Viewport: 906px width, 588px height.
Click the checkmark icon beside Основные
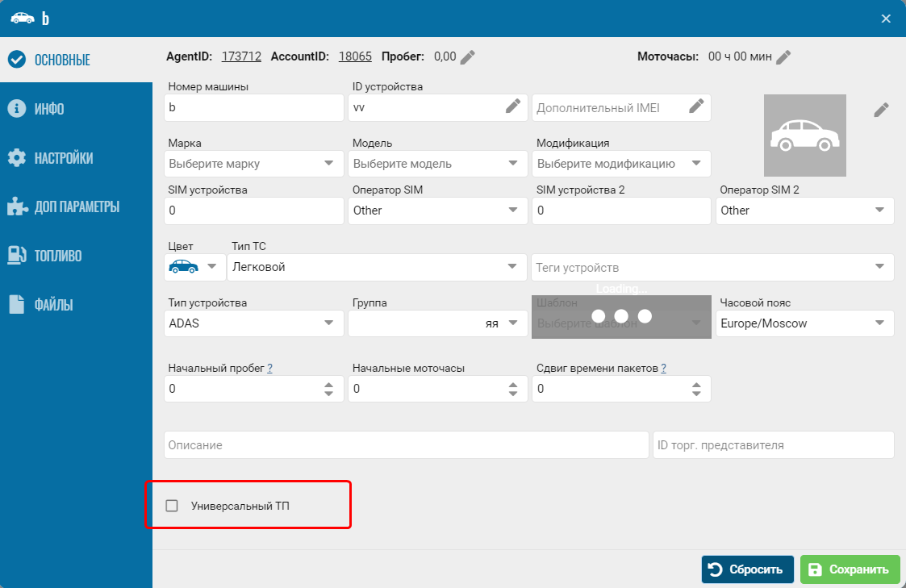pyautogui.click(x=17, y=60)
